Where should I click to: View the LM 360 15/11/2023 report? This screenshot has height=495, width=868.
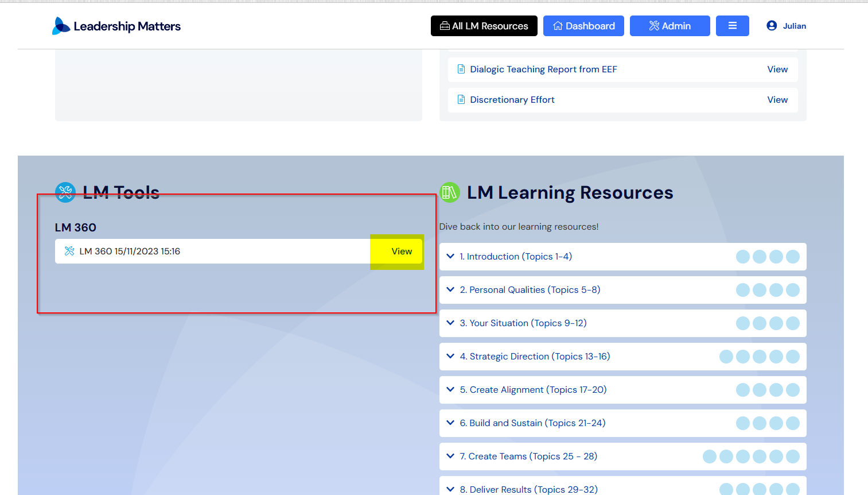point(402,252)
